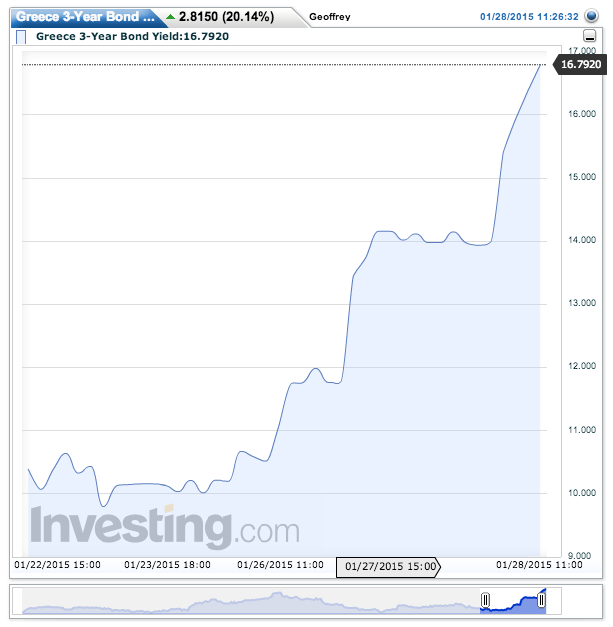Image resolution: width=613 pixels, height=627 pixels.
Task: Click the 01/22/2015 15:00 axis label
Action: [x=57, y=564]
